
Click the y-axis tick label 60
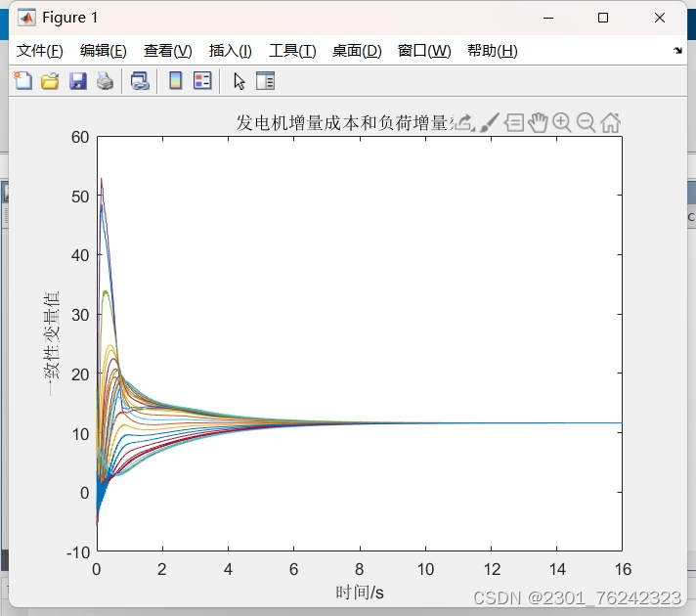coord(80,137)
